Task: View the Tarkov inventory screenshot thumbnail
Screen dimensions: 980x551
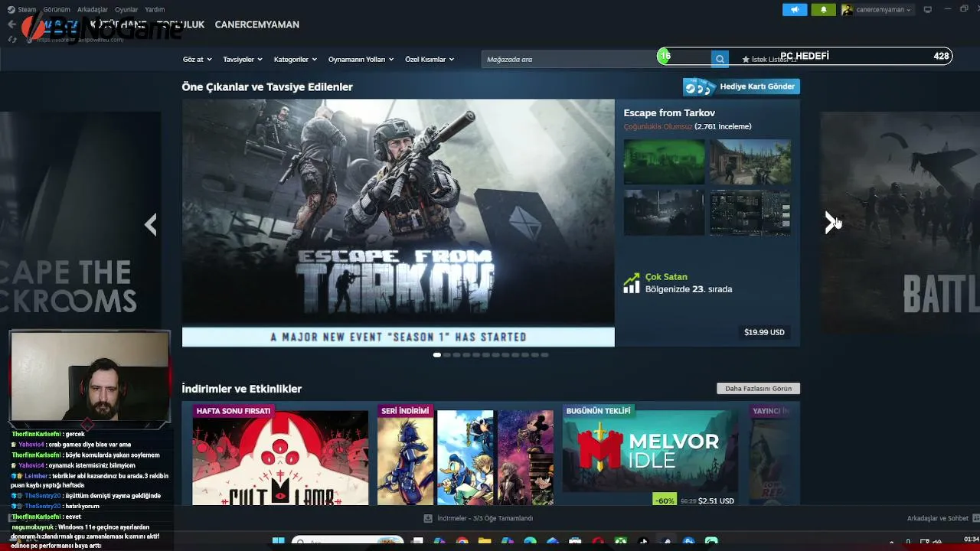Action: [750, 213]
